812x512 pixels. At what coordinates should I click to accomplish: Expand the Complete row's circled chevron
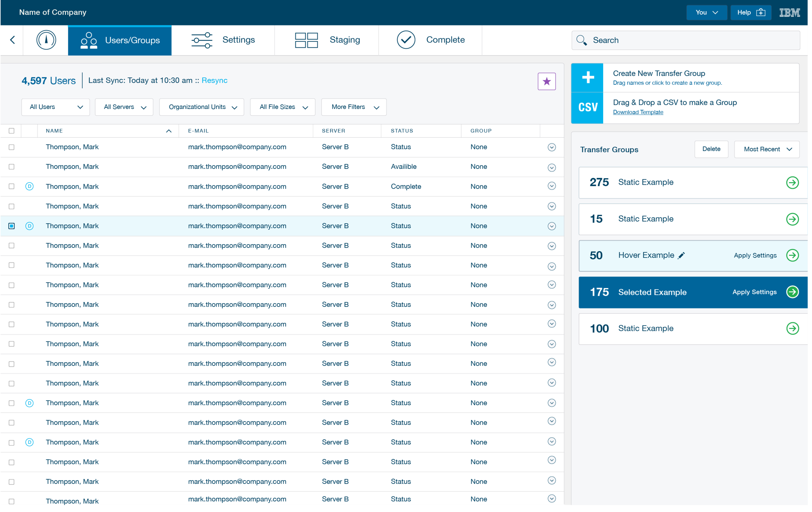coord(552,186)
